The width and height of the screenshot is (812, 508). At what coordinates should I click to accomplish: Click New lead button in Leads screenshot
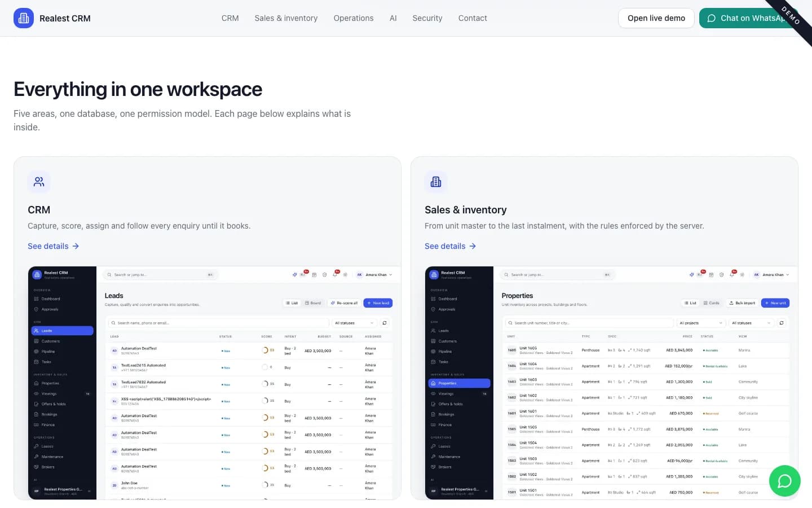[x=378, y=303]
